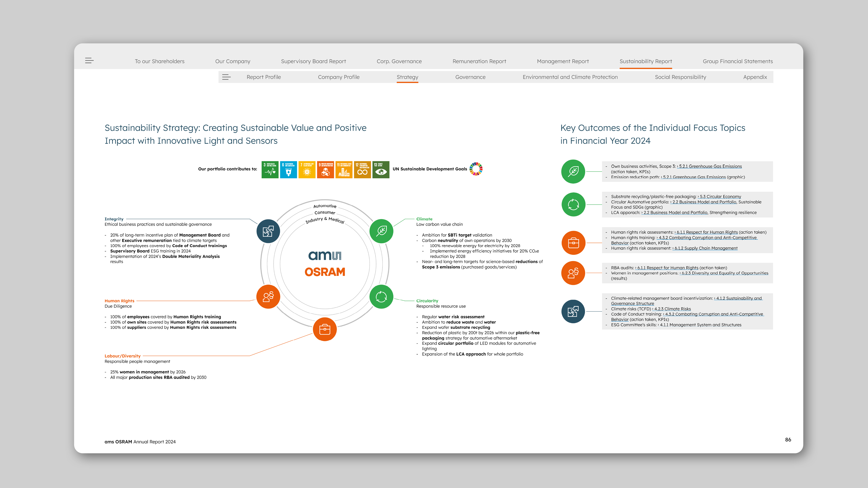Click page number 86
This screenshot has height=488, width=868.
pyautogui.click(x=788, y=440)
